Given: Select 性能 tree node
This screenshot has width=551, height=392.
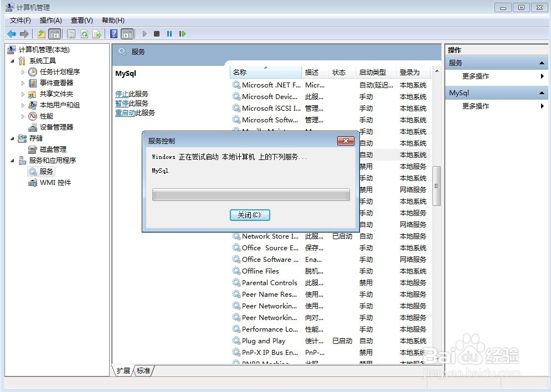Looking at the screenshot, I should tap(47, 116).
